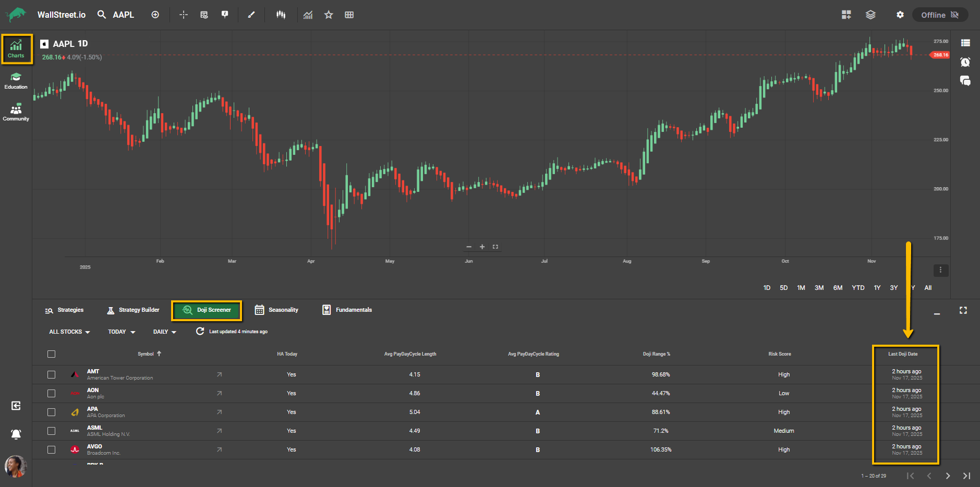Screen dimensions: 980x487
Task: Tick the ASML row checkbox
Action: (x=51, y=431)
